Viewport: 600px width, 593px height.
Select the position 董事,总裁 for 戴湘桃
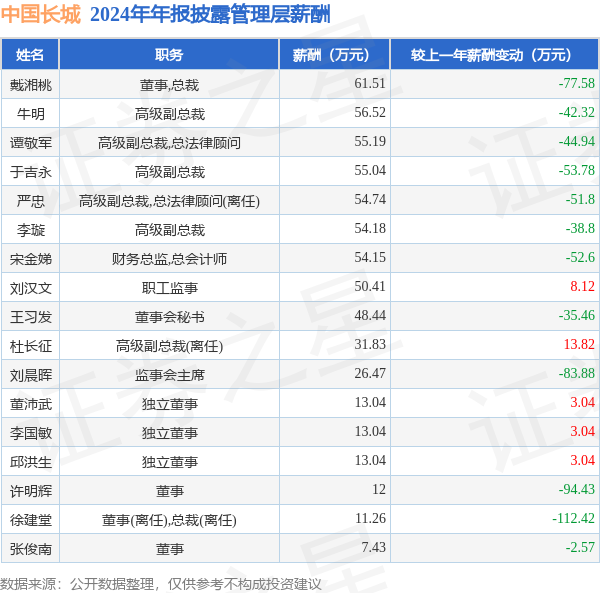click(x=169, y=85)
